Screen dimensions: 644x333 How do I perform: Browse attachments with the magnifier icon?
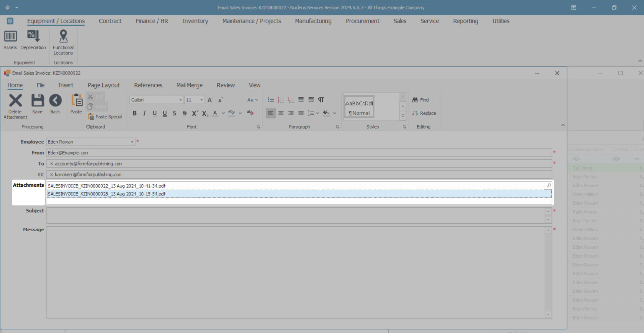coord(549,186)
